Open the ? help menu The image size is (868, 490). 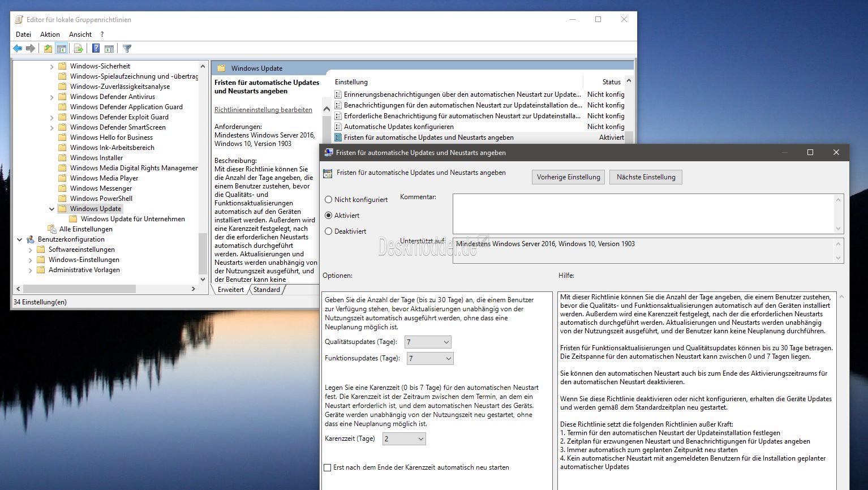102,35
